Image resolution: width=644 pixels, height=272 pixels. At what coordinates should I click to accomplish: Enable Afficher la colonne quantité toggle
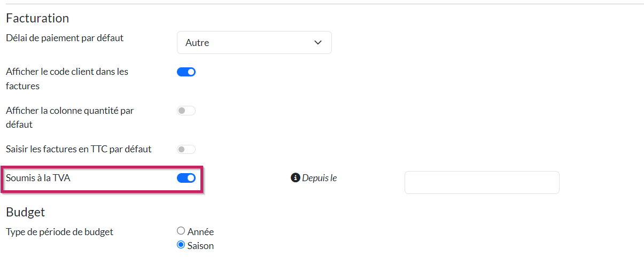point(186,111)
